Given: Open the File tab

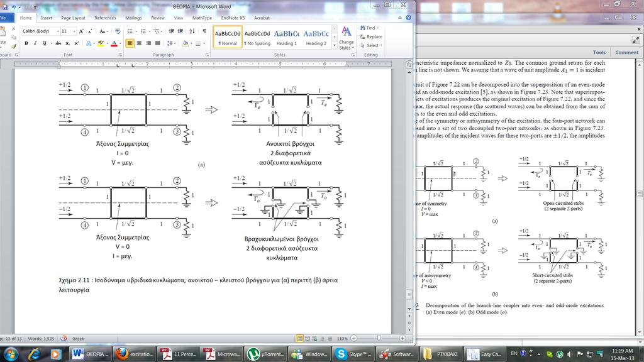Looking at the screenshot, I should coord(4,18).
